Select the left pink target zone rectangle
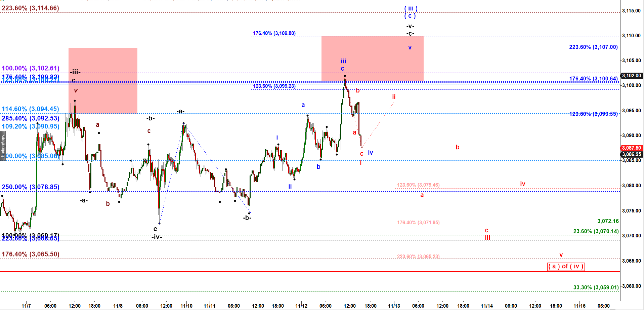 pyautogui.click(x=103, y=81)
